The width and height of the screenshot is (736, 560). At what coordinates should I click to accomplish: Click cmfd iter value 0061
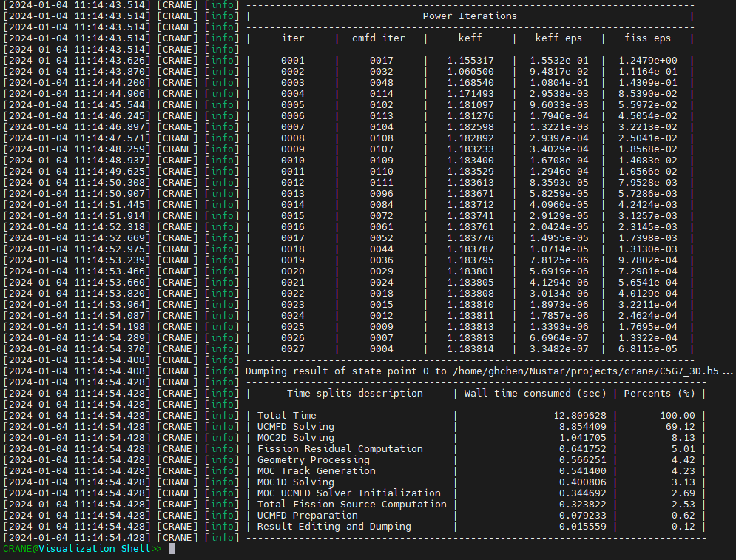click(381, 227)
